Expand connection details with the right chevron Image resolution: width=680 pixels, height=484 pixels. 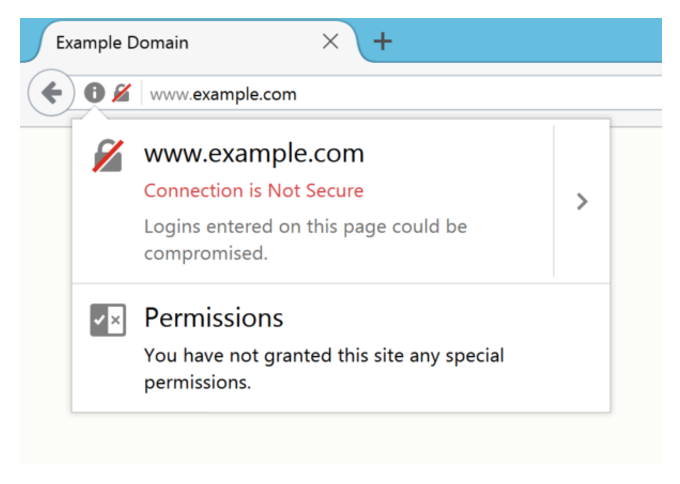tap(582, 201)
